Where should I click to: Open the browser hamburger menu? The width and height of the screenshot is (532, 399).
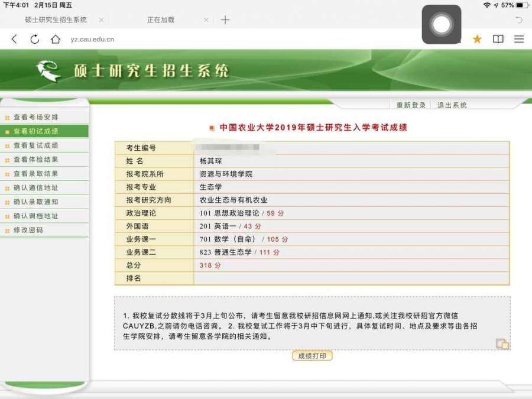pyautogui.click(x=519, y=39)
